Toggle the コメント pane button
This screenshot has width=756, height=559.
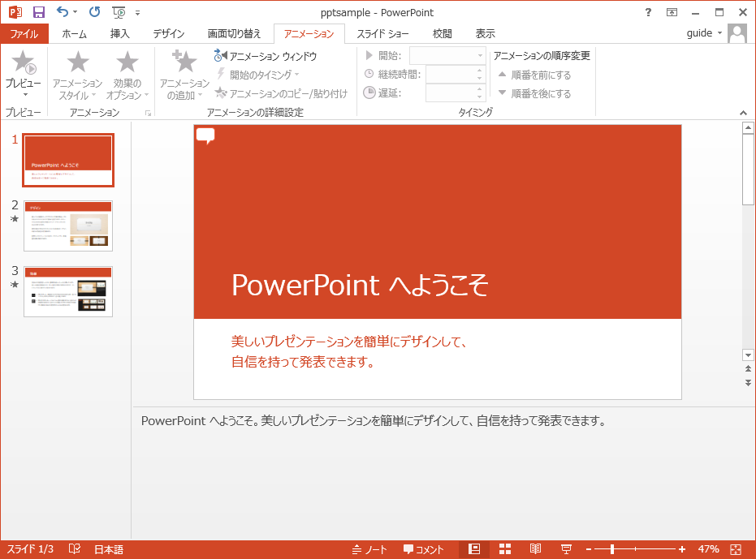pyautogui.click(x=423, y=549)
